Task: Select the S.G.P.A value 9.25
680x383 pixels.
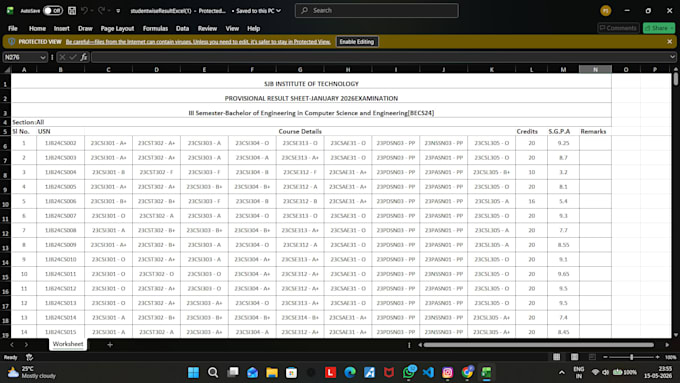Action: (x=563, y=143)
